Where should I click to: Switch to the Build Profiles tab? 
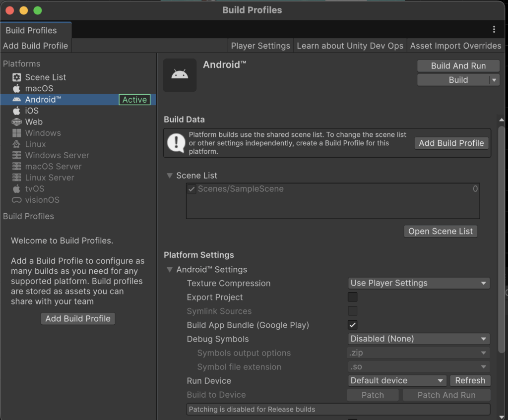pos(31,30)
